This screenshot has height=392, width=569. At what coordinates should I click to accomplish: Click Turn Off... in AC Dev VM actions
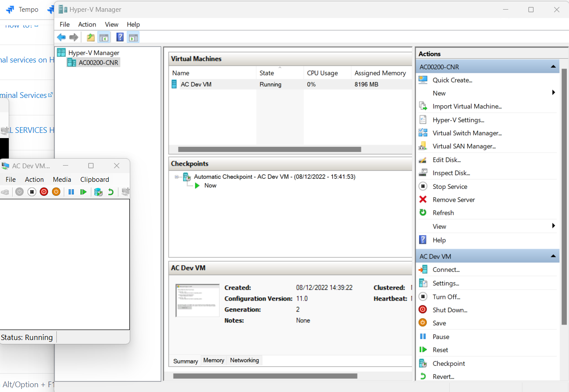click(447, 297)
